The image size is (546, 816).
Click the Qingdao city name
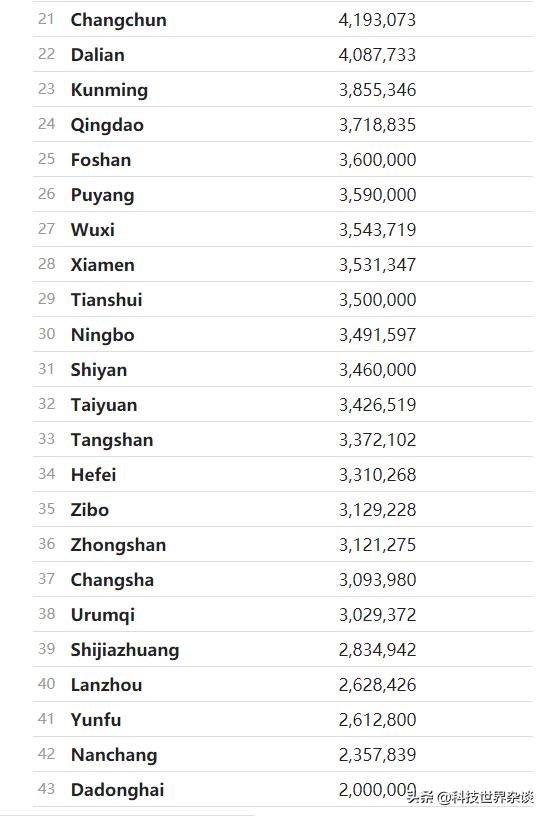tap(107, 125)
